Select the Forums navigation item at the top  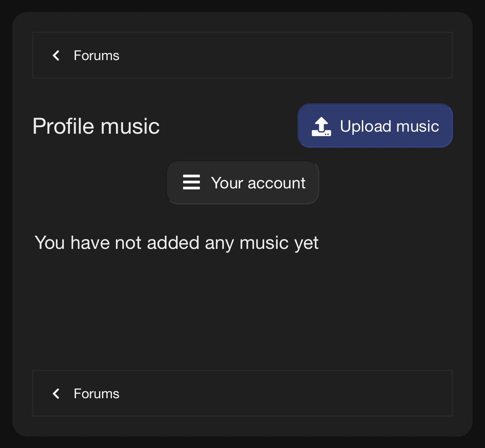[96, 55]
